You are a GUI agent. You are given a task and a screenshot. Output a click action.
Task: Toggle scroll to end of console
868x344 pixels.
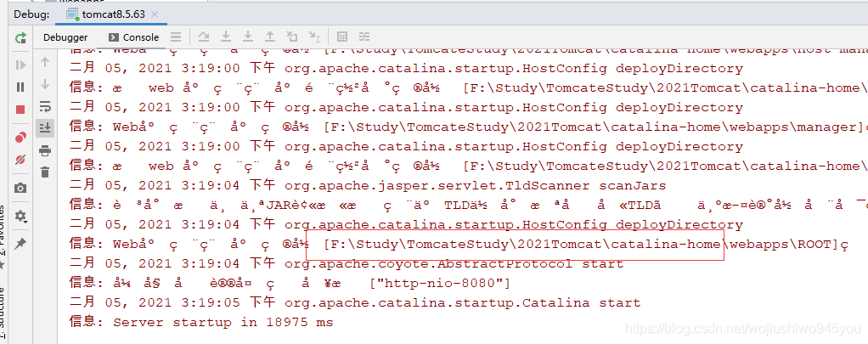[x=45, y=128]
